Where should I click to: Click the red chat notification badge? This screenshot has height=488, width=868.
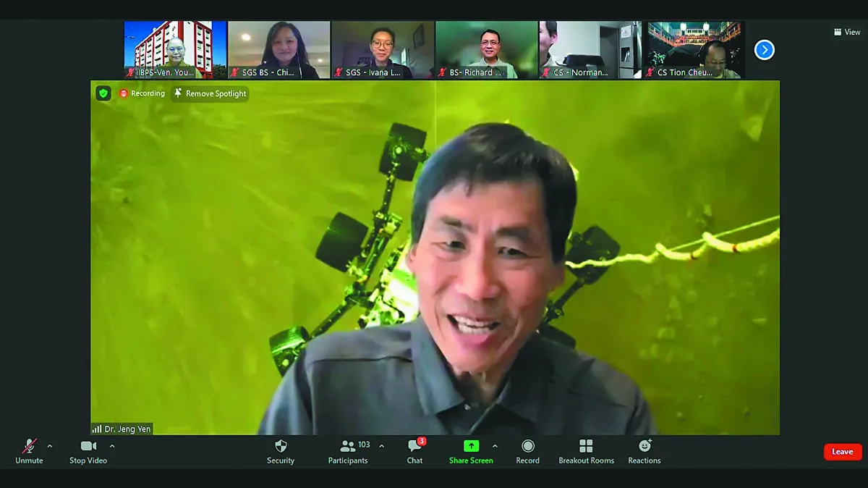pos(422,441)
